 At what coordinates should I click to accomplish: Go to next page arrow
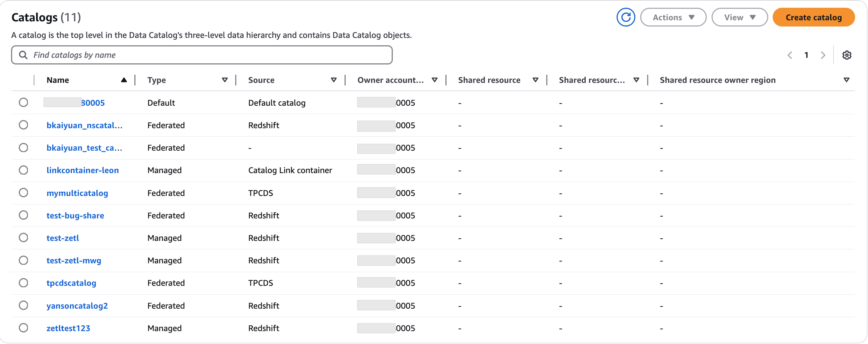pos(823,55)
